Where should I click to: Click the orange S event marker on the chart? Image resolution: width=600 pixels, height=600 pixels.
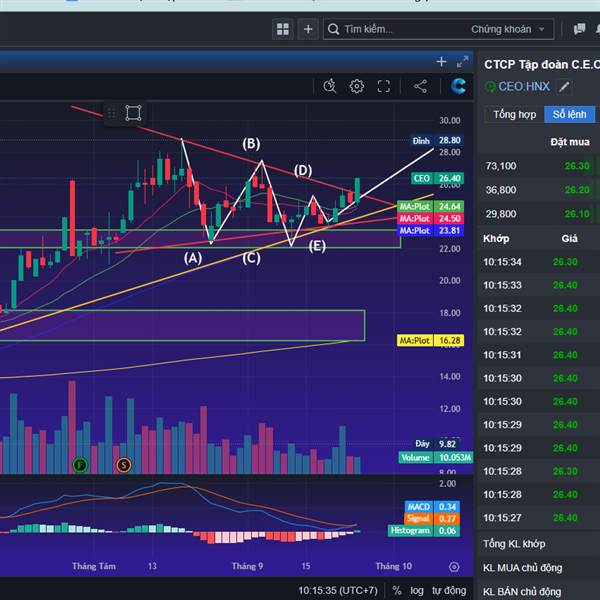click(x=124, y=465)
